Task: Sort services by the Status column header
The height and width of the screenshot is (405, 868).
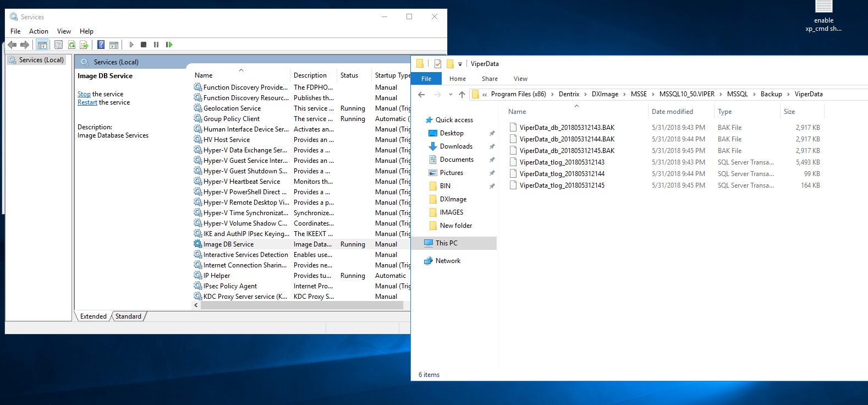Action: 354,75
